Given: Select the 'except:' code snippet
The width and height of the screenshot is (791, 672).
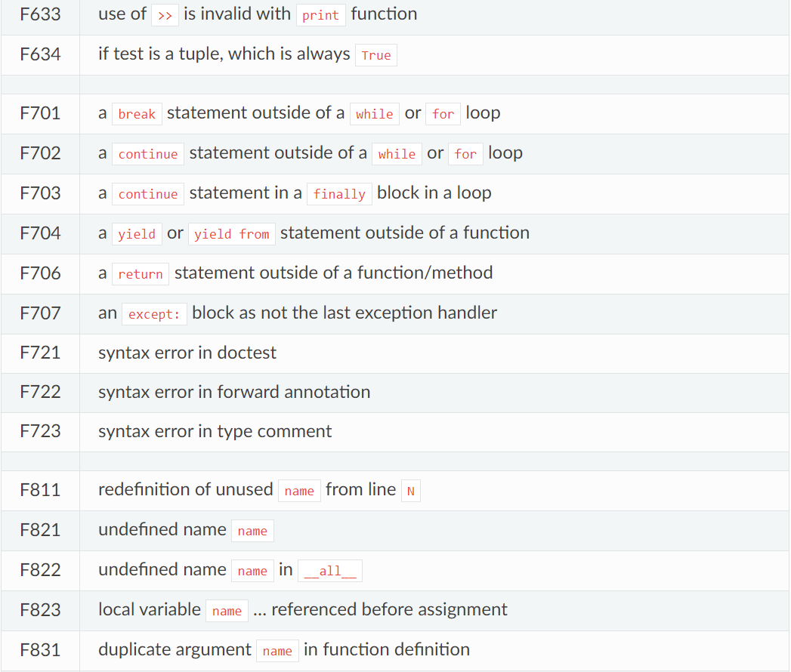Looking at the screenshot, I should click(154, 314).
